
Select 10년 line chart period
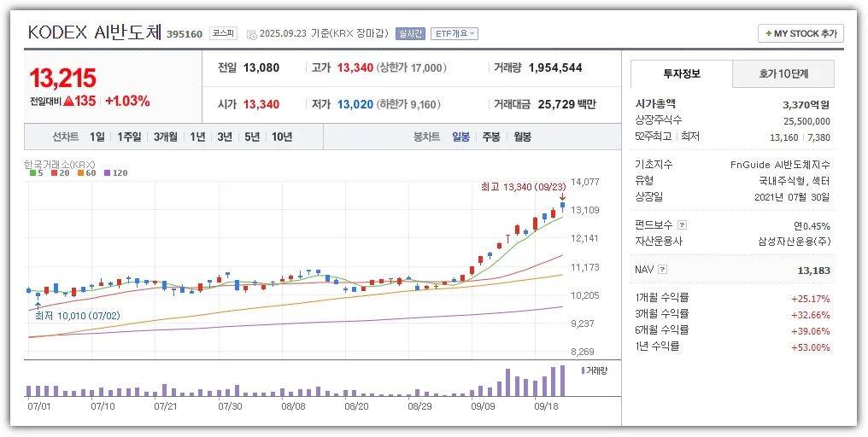pos(281,137)
